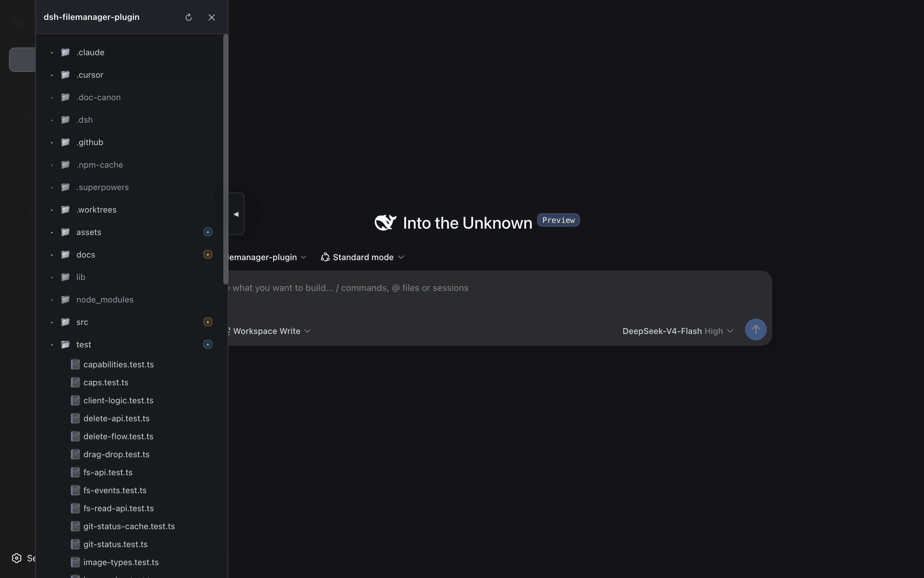Click file icon of git-status.test.ts
This screenshot has width=924, height=578.
[75, 544]
